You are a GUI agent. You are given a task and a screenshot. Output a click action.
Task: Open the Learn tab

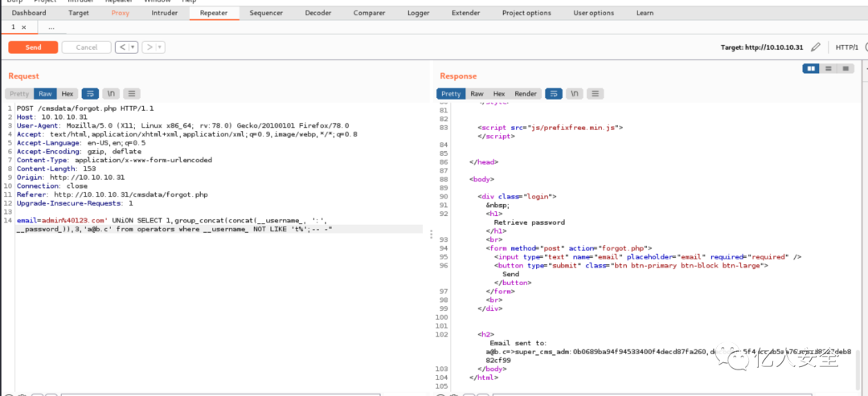(645, 13)
